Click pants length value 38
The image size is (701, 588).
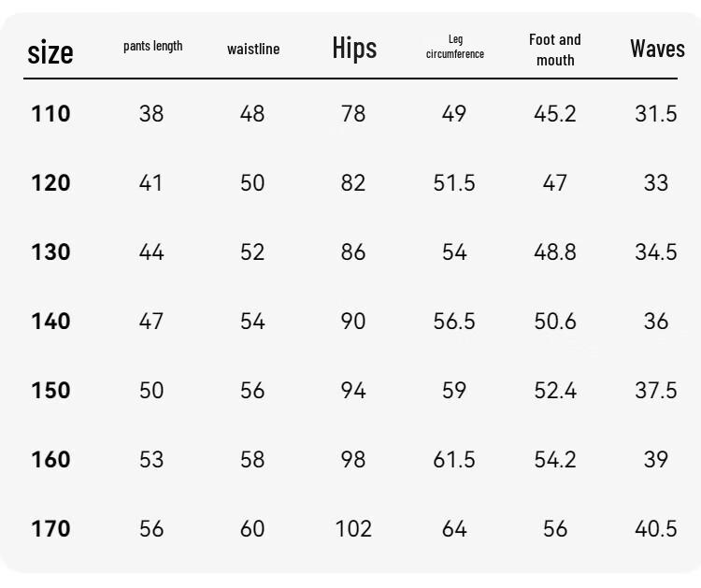coord(151,113)
